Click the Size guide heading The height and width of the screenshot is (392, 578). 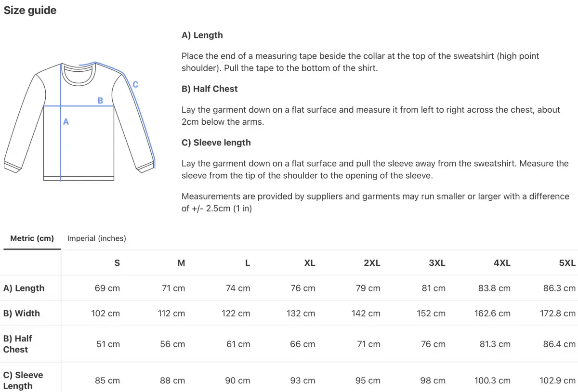pos(30,10)
